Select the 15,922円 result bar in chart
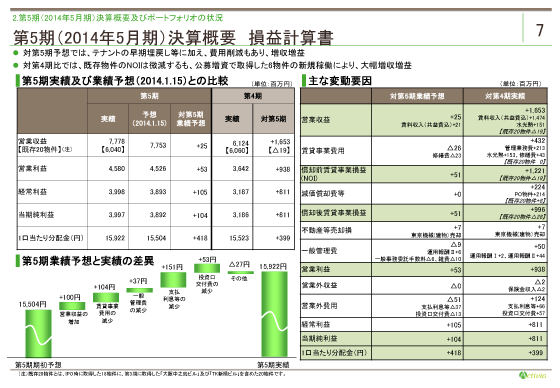 (274, 314)
